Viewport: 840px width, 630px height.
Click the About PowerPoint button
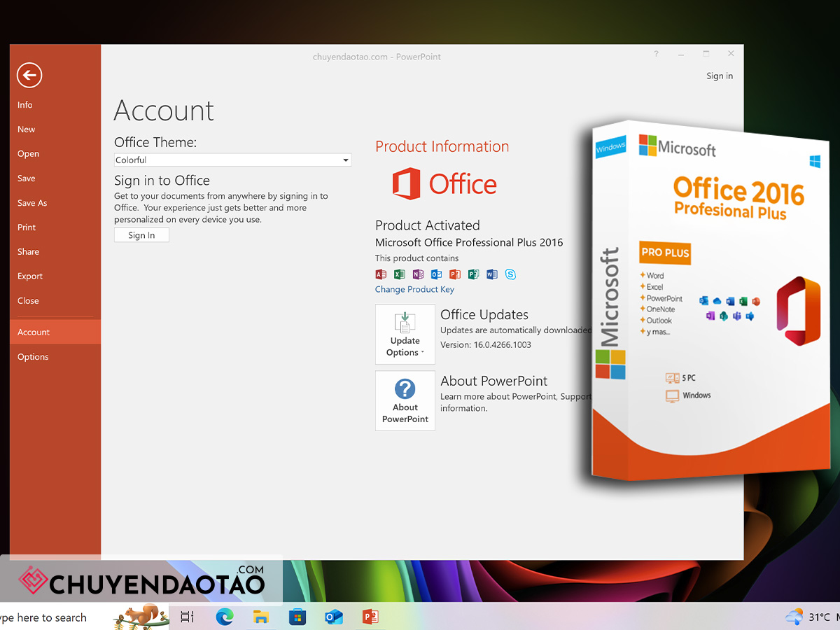[x=405, y=401]
